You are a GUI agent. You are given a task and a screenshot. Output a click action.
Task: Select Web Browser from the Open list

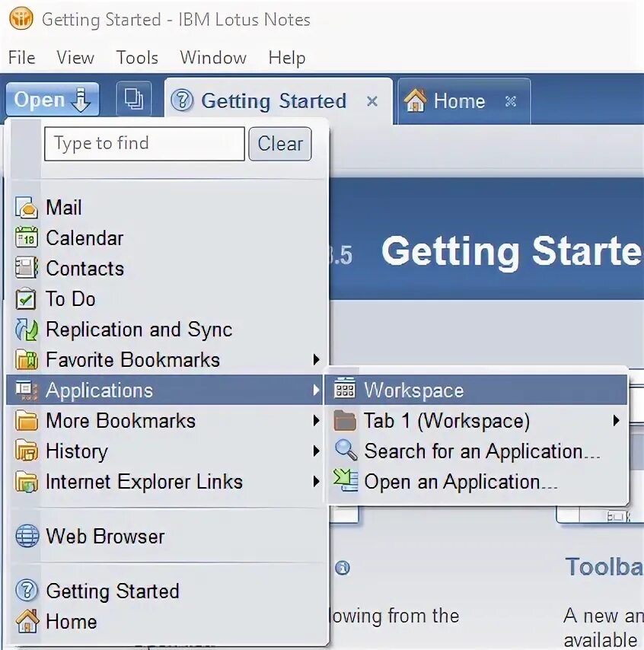166,536
